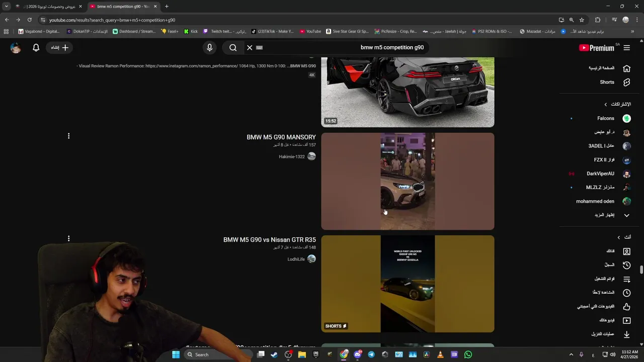Open BMW M5 G90 vs Nissan GTR R35 title

(x=270, y=239)
